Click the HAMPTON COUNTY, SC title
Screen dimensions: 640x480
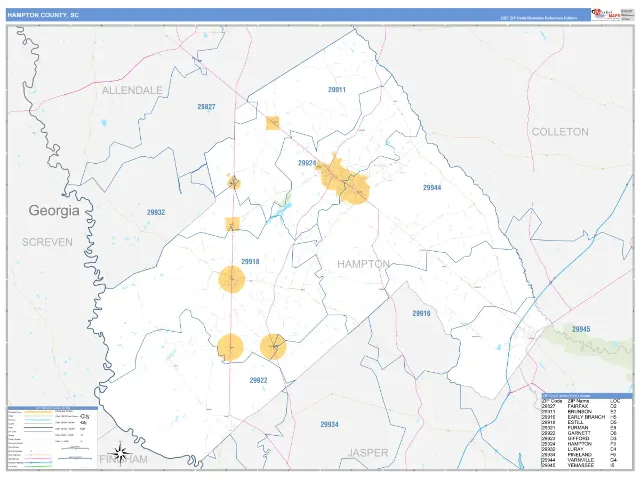(43, 15)
